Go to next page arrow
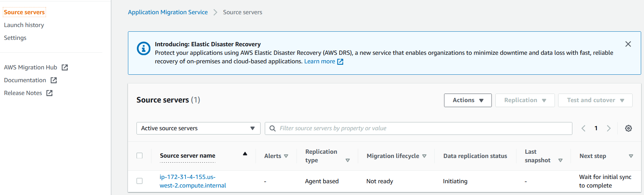 [x=609, y=128]
